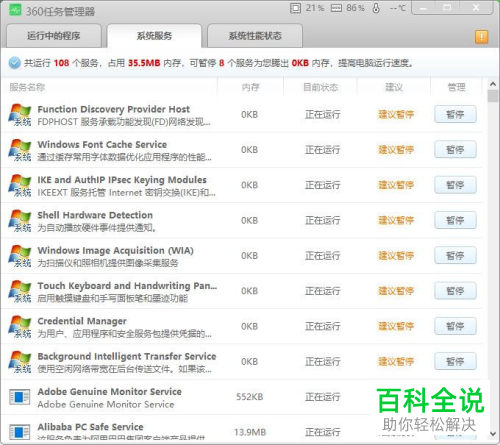Sort by 建议 column header

(394, 87)
